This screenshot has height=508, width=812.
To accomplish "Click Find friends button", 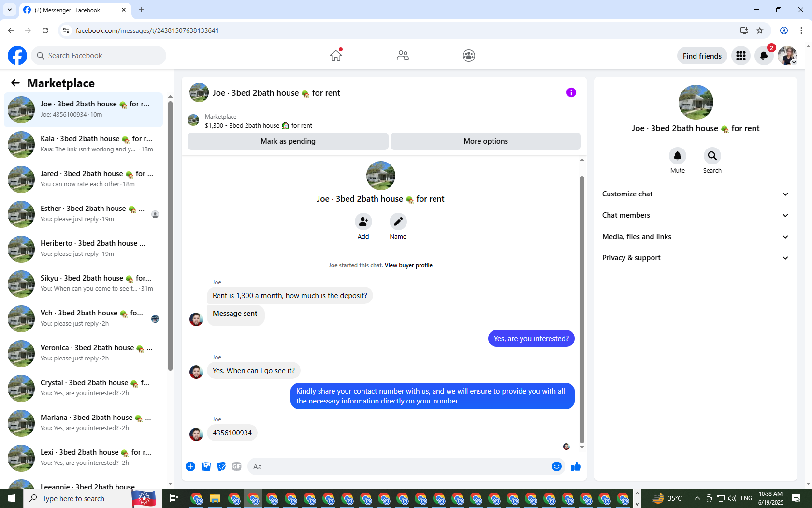I will pyautogui.click(x=702, y=56).
